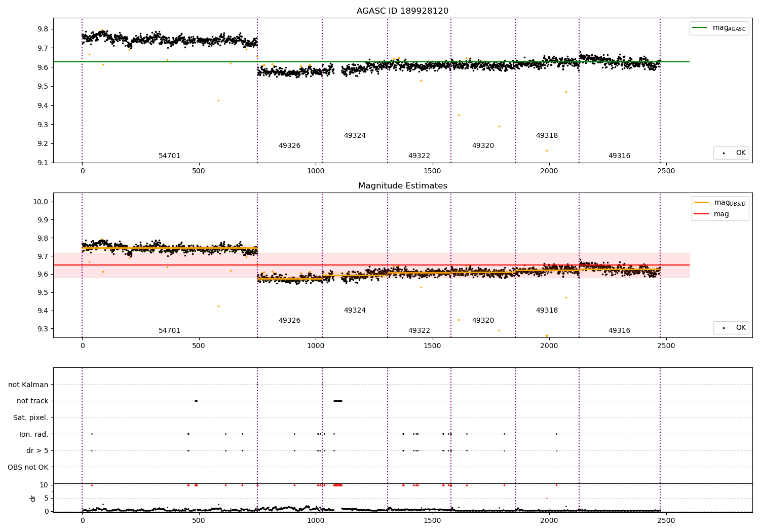This screenshot has width=760, height=532.
Task: Click the 9.1 y-axis tick label
Action: [x=43, y=163]
